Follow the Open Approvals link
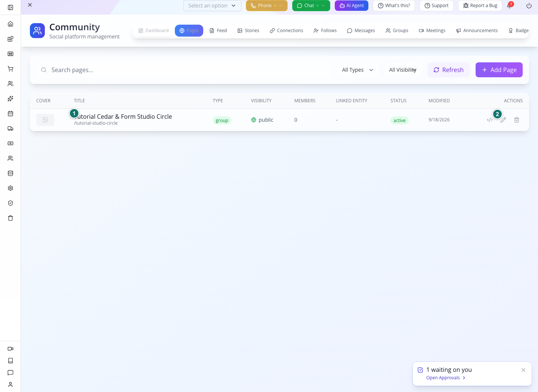538x392 pixels. coord(446,378)
